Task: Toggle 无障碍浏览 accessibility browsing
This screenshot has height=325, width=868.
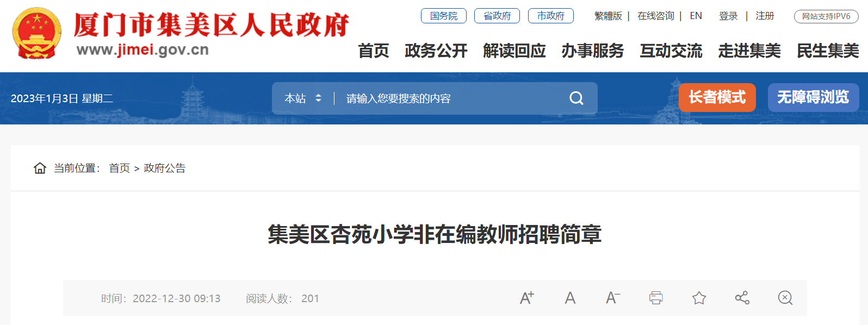Action: [813, 97]
